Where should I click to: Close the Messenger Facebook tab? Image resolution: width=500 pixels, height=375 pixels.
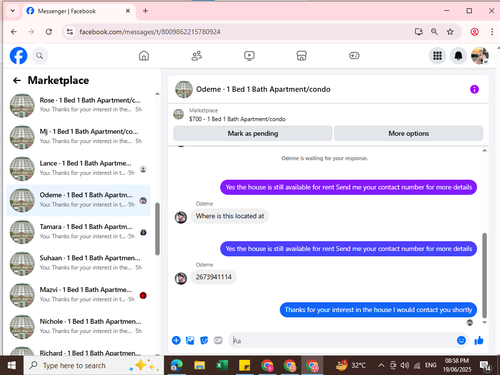[128, 11]
